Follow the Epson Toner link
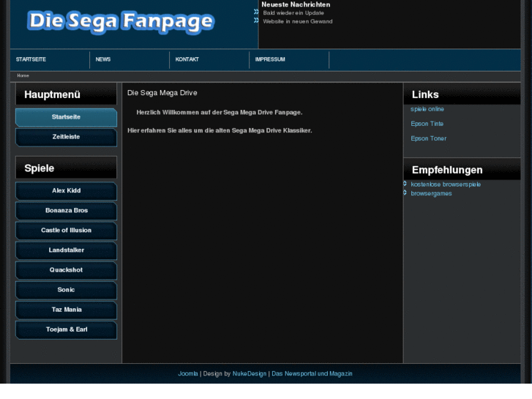The height and width of the screenshot is (399, 532). [x=429, y=138]
